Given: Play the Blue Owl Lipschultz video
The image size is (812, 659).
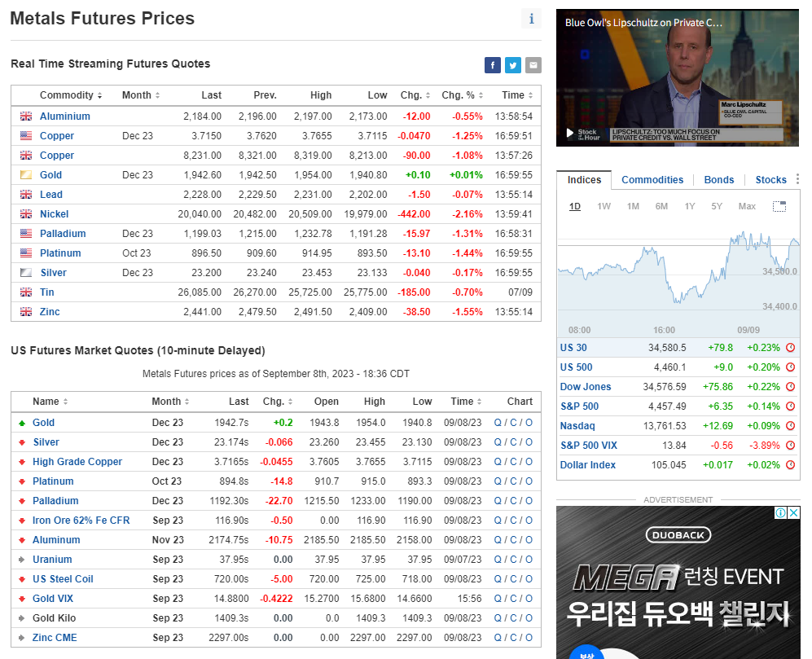Looking at the screenshot, I should [x=570, y=133].
